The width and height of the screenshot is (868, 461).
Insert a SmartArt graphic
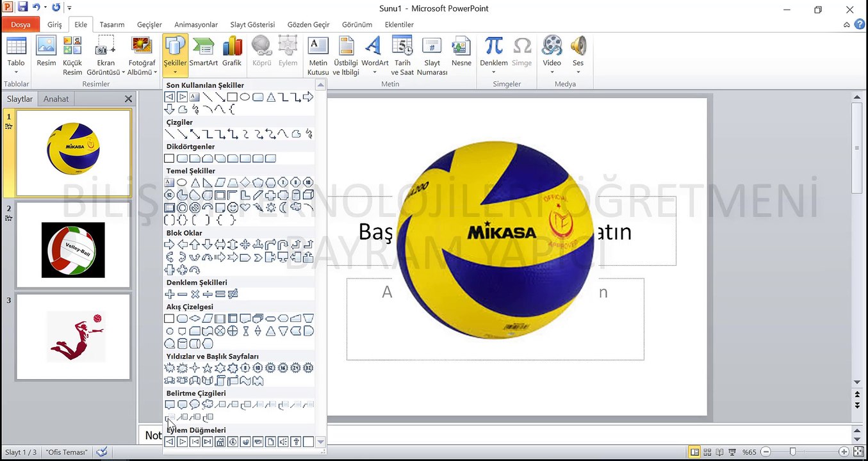[x=204, y=52]
